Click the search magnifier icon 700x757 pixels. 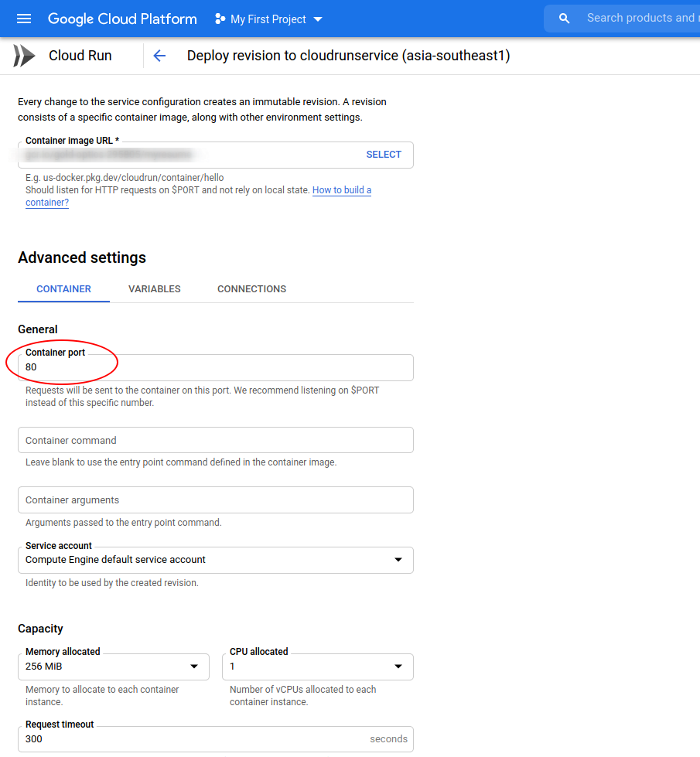(564, 19)
